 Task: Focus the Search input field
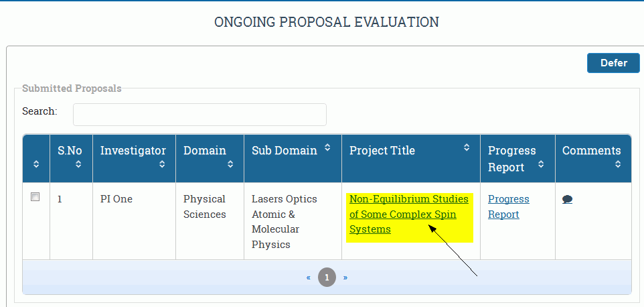[x=199, y=115]
